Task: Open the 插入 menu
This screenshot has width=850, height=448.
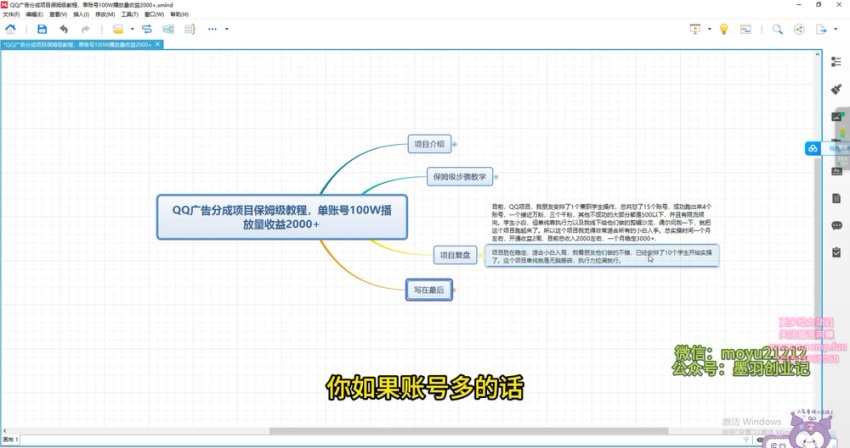Action: 80,15
